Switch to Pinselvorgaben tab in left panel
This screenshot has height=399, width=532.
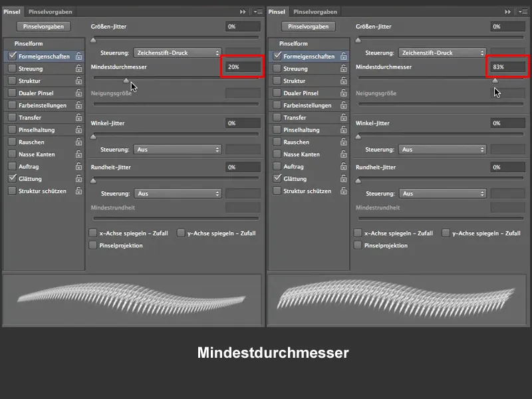[x=51, y=11]
